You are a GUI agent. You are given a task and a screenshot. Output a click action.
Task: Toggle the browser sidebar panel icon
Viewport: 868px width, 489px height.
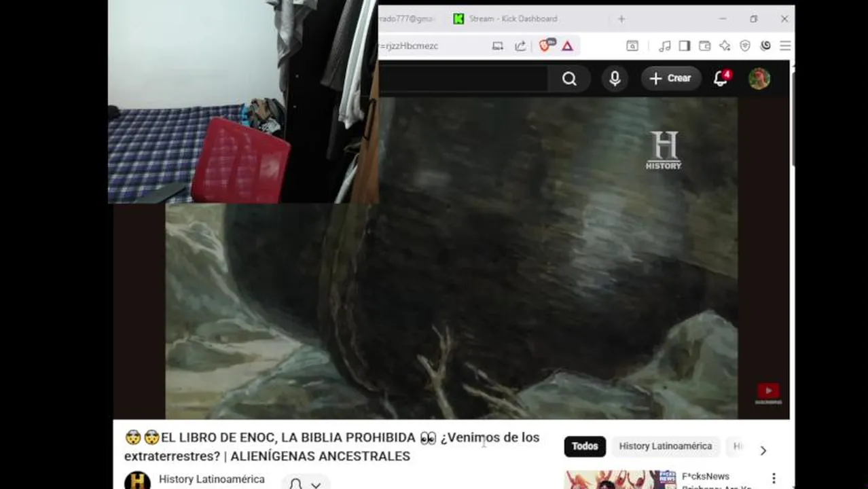(x=685, y=46)
